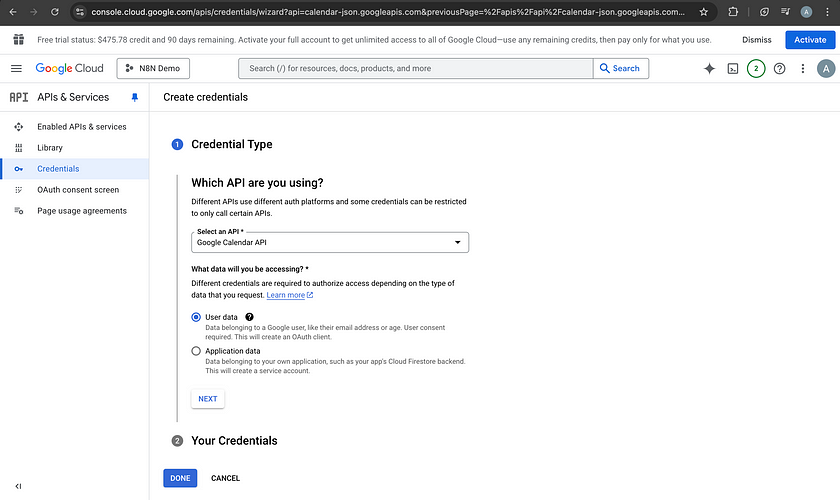Screen dimensions: 840x500
Task: Open Google account avatar A
Action: pos(826,69)
